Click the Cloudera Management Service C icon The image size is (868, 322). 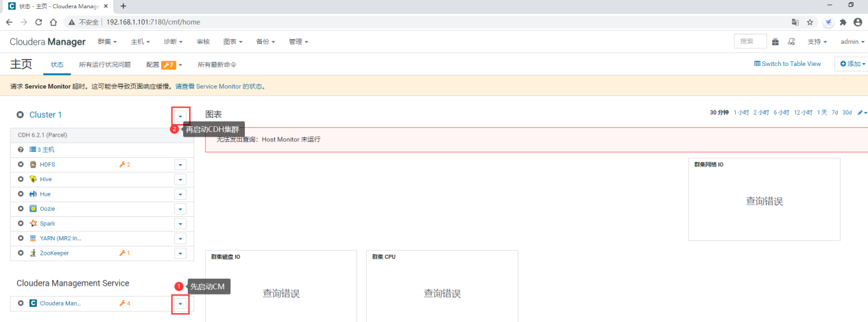(x=33, y=303)
